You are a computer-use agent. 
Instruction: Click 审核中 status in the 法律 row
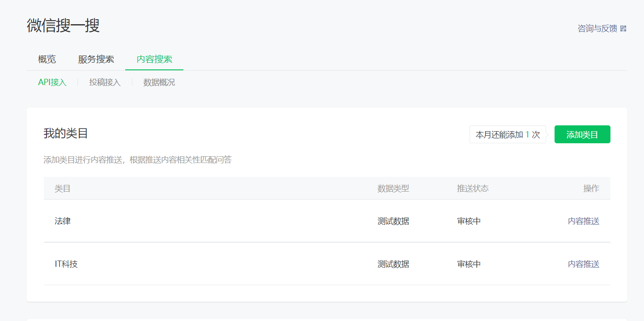point(469,221)
